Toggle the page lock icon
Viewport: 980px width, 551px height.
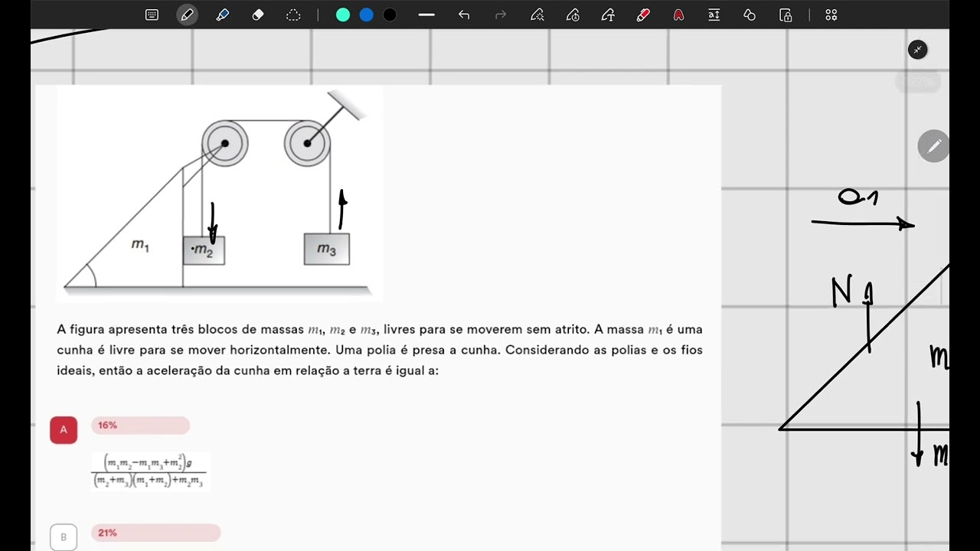pyautogui.click(x=786, y=15)
